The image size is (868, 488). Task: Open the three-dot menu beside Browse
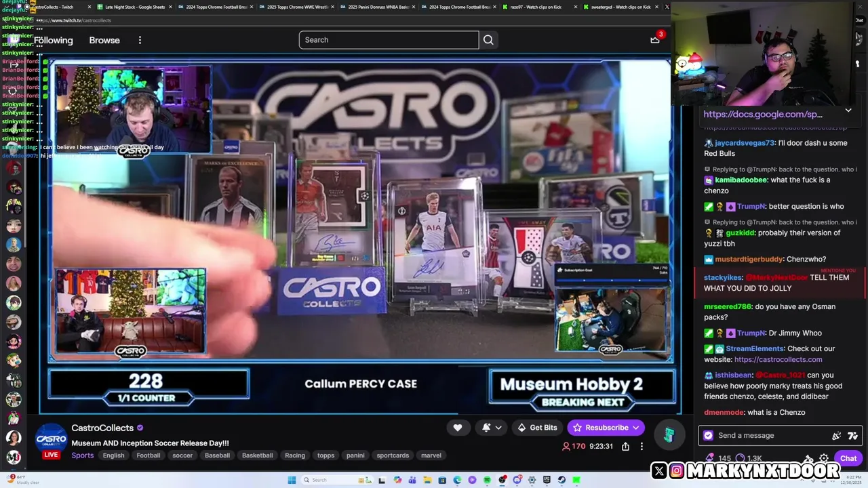pyautogui.click(x=140, y=40)
